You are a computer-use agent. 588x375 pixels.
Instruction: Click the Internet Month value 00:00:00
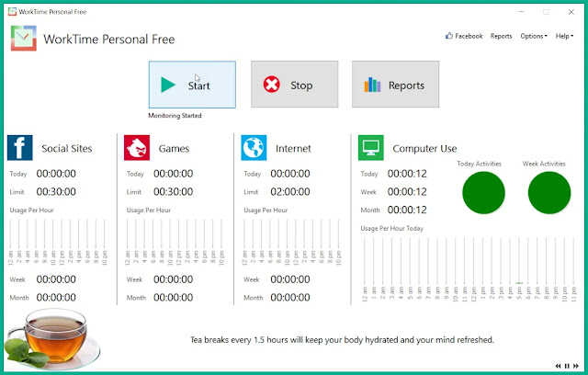[x=290, y=298]
